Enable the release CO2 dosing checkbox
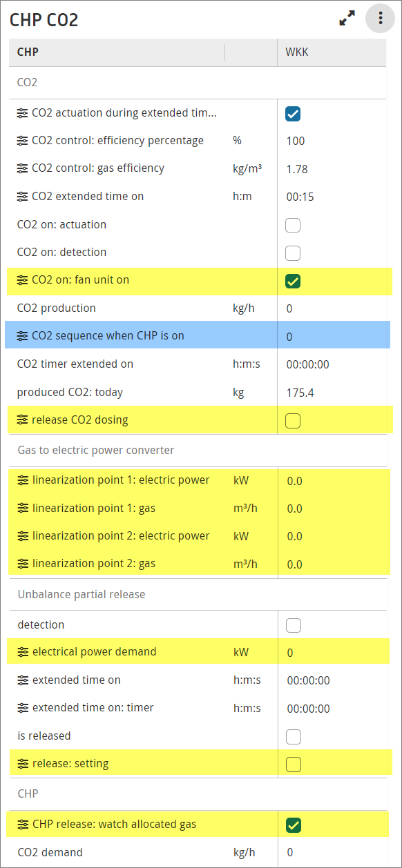This screenshot has width=402, height=868. click(293, 421)
